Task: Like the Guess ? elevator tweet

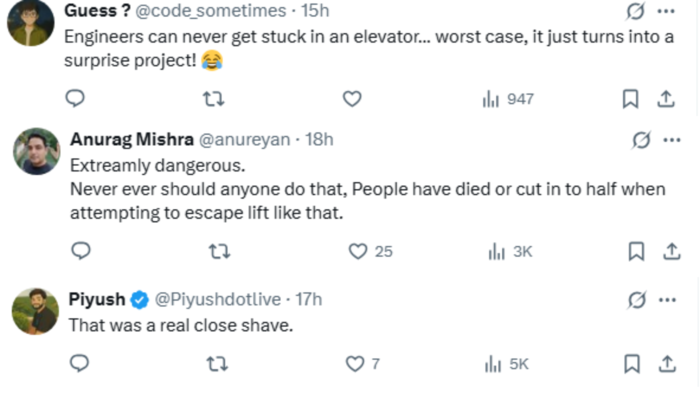Action: tap(352, 99)
